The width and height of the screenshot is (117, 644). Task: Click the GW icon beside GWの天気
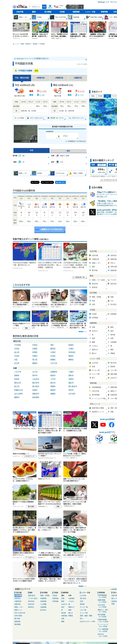[90, 391]
